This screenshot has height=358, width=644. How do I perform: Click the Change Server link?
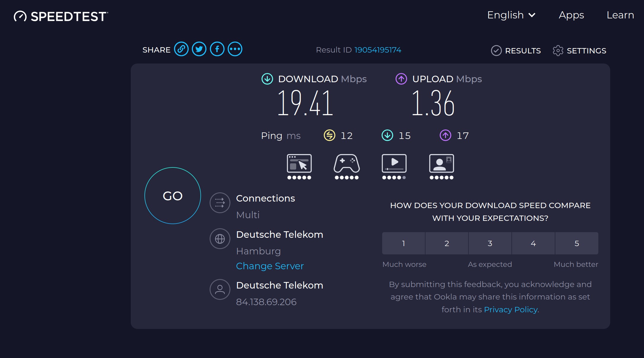pos(270,266)
